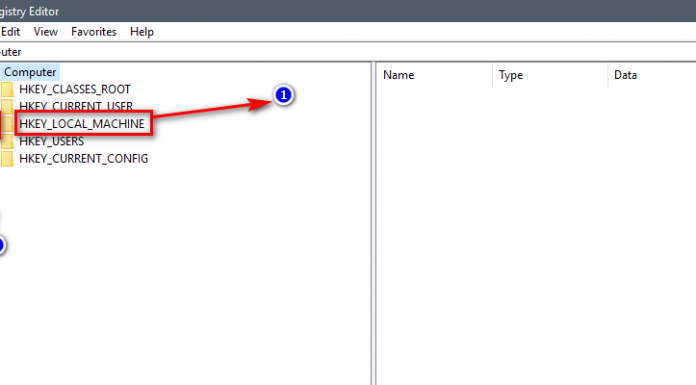Click the HKEY_CLASSES_ROOT folder icon
This screenshot has height=385, width=696.
pyautogui.click(x=7, y=89)
